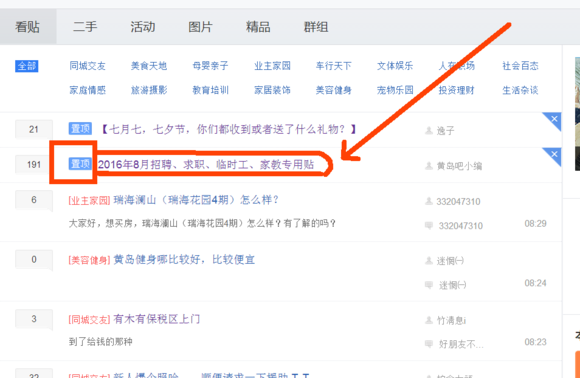This screenshot has width=580, height=378.
Task: Click reply count 6 on 瑞海澜山 post
Action: pos(34,200)
